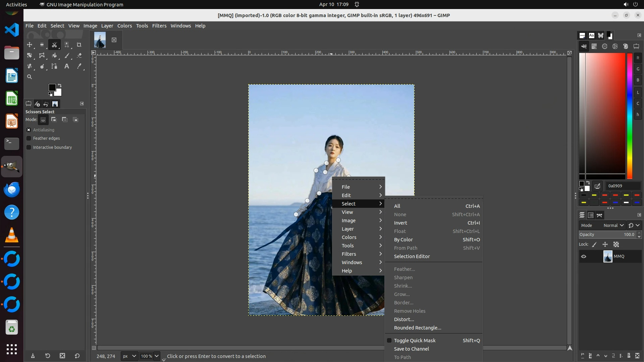644x362 pixels.
Task: Disable the Antialiasing checkbox
Action: (29, 130)
